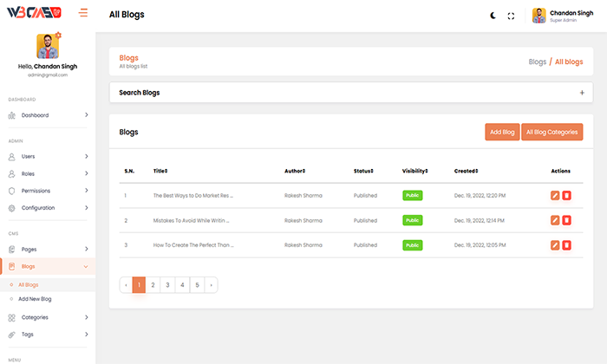The height and width of the screenshot is (364, 607).
Task: Click the All Blog Categories button
Action: (x=552, y=132)
